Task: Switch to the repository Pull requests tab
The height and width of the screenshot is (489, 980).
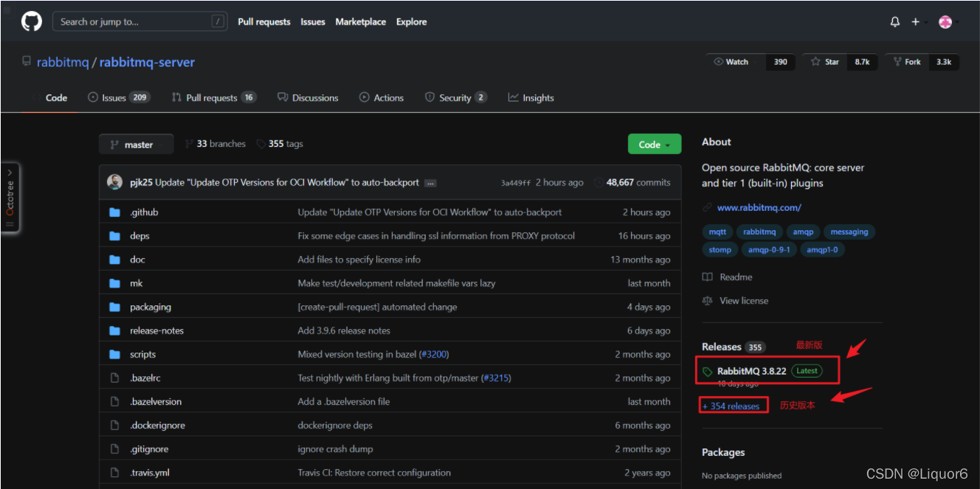Action: [x=214, y=97]
